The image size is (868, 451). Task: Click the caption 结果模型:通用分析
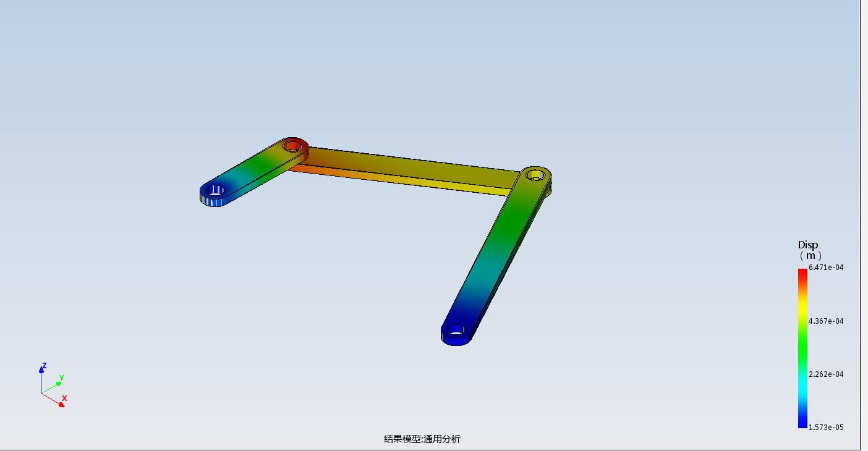tap(422, 439)
